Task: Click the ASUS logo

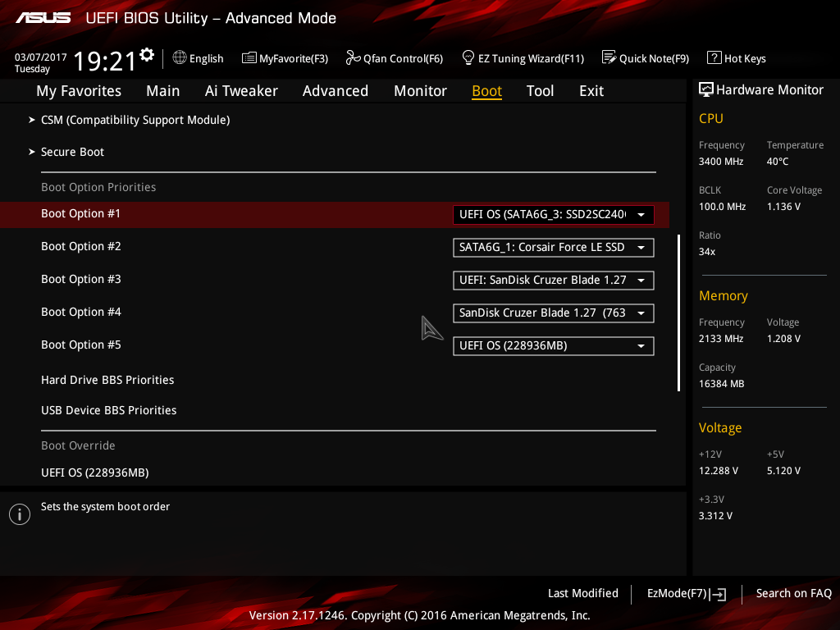Action: (43, 18)
